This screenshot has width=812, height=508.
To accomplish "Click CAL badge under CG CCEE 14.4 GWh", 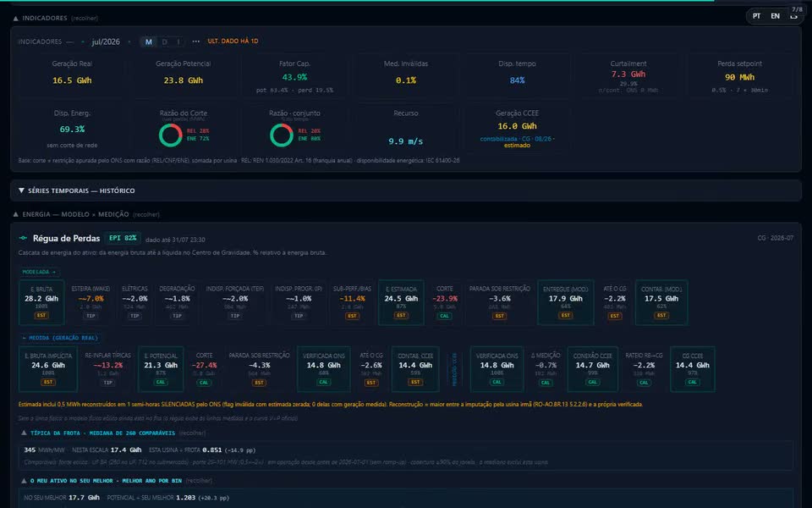I will [x=693, y=382].
